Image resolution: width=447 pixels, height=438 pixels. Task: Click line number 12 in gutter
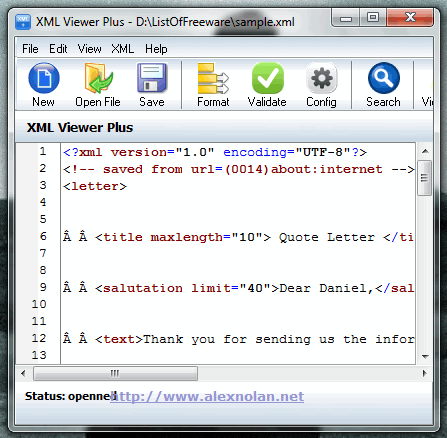[39, 339]
